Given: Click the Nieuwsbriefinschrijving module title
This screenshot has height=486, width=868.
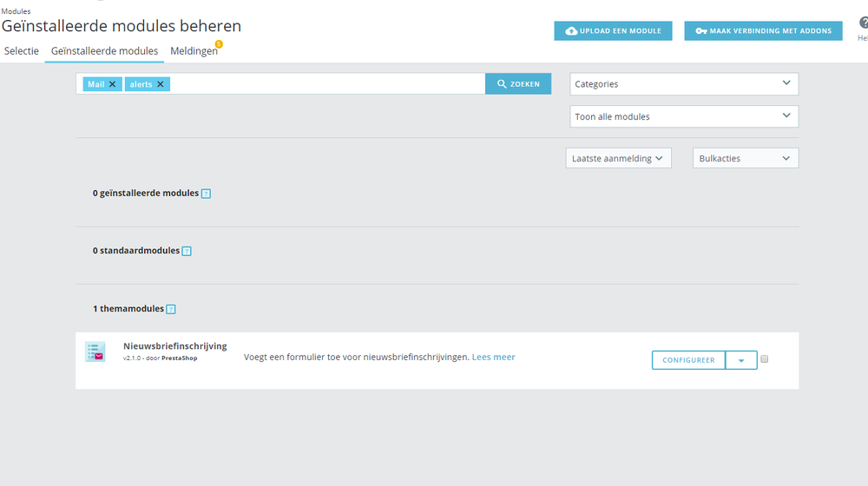Looking at the screenshot, I should pos(175,346).
